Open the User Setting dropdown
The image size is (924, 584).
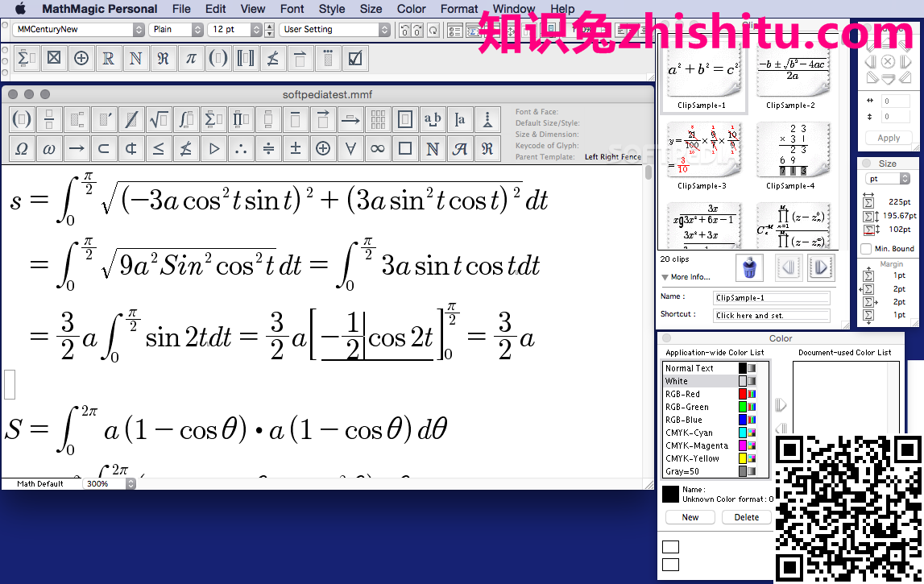[x=334, y=30]
